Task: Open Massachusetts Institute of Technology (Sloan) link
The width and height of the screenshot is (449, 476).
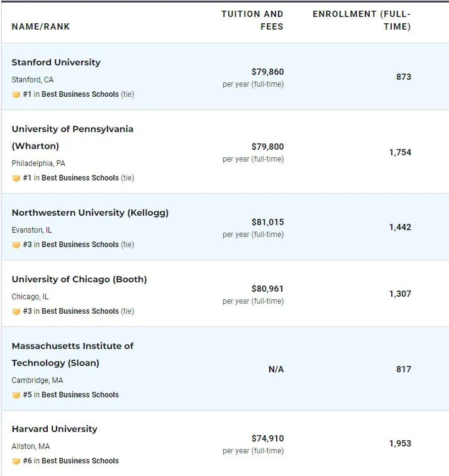Action: (x=72, y=354)
